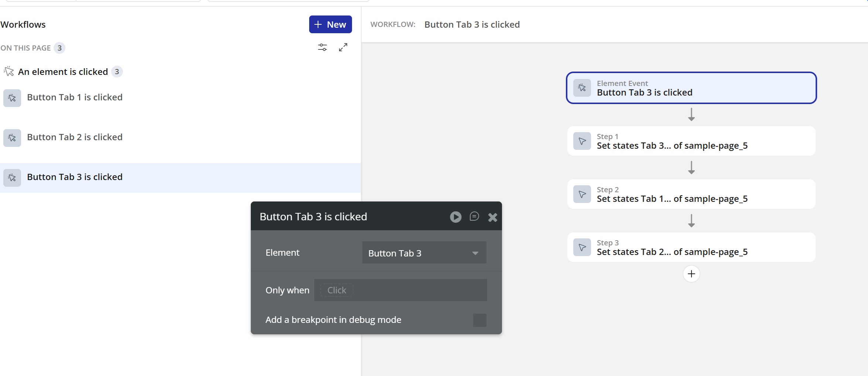Viewport: 868px width, 376px height.
Task: Open Step 1 Set states Tab 3 action
Action: tap(691, 141)
